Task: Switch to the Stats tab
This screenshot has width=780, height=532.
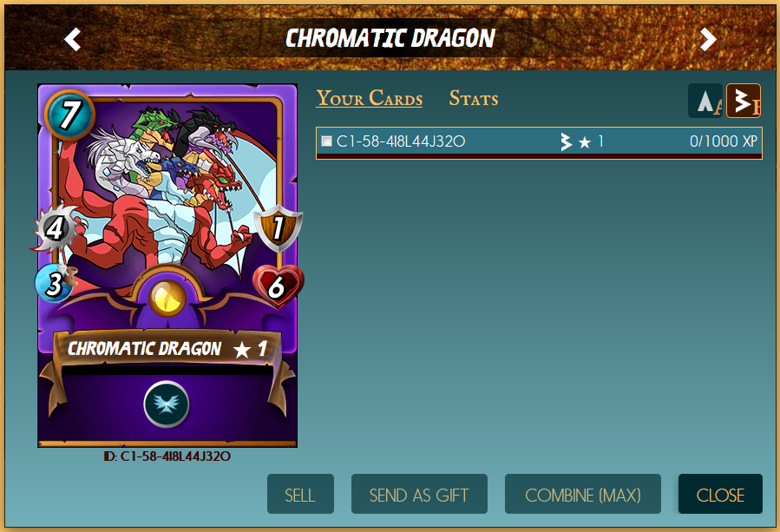Action: [474, 98]
